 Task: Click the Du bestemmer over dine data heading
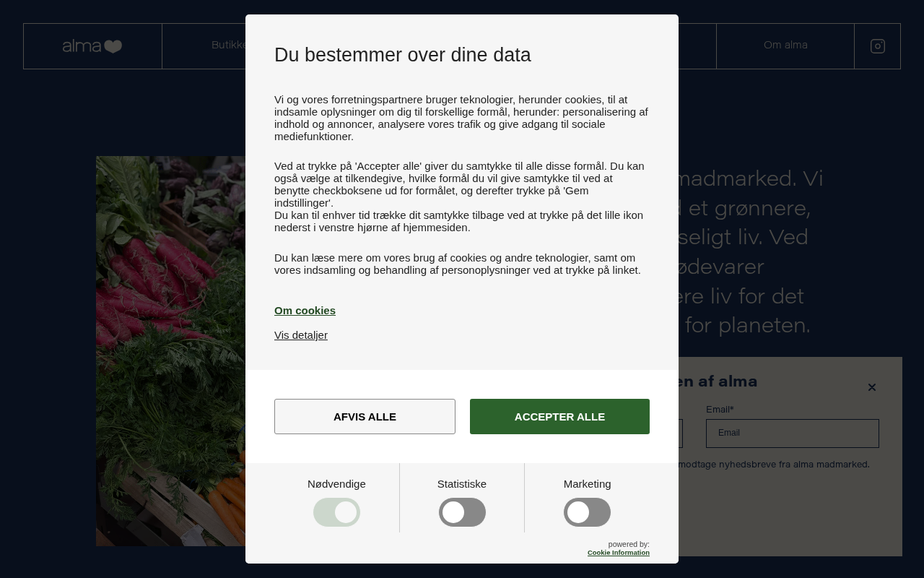pyautogui.click(x=403, y=55)
